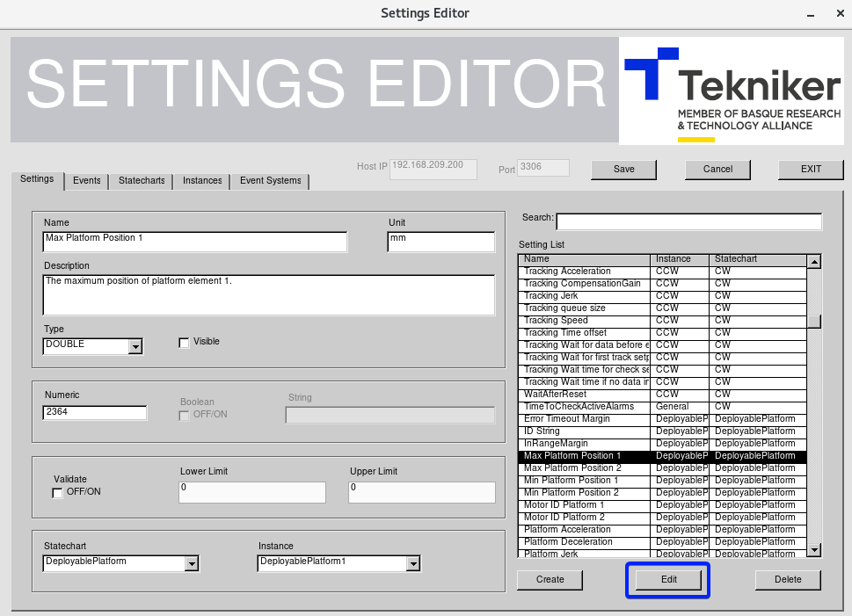
Task: Switch to the Events tab
Action: point(86,181)
